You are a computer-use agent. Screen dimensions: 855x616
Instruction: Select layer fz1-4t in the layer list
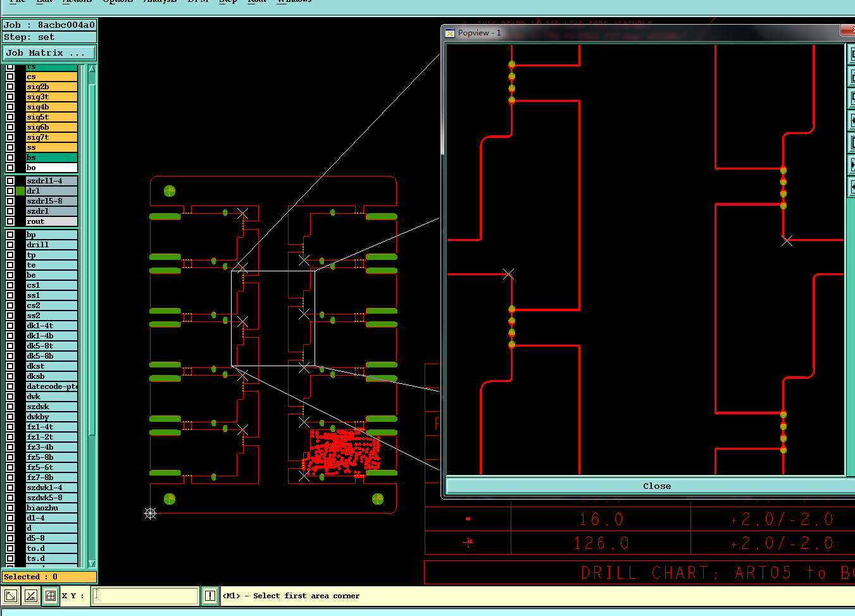[x=51, y=427]
